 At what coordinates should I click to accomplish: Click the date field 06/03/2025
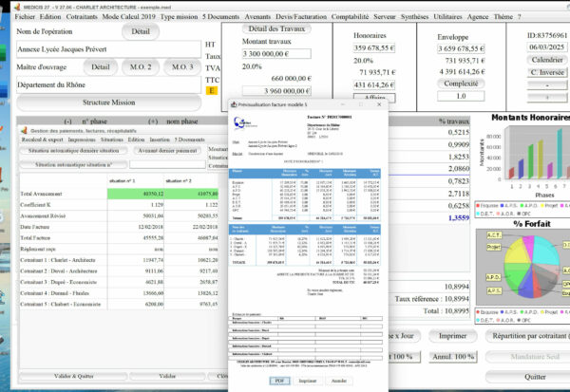[x=547, y=47]
